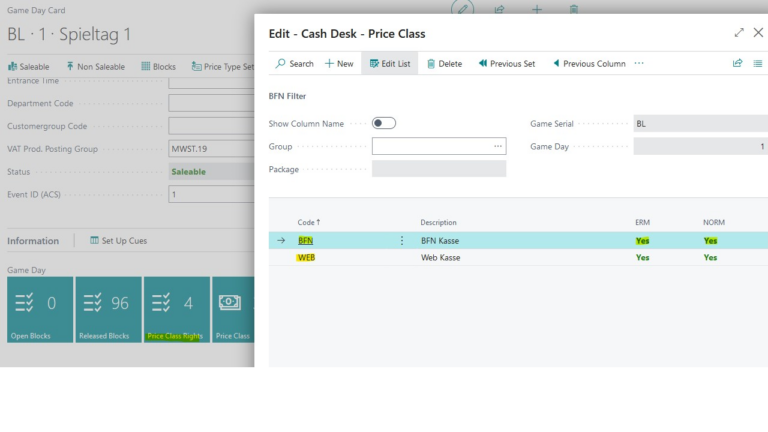The width and height of the screenshot is (768, 432).
Task: Open the Released Blocks tile showing 96
Action: 108,310
